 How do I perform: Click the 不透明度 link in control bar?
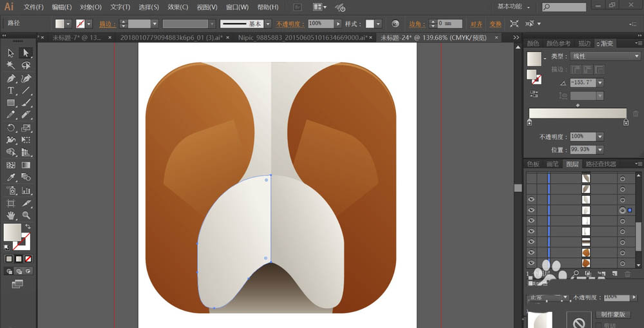(290, 24)
